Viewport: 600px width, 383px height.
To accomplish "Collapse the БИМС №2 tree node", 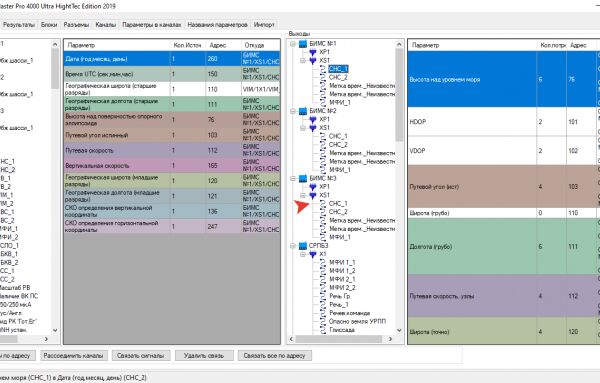I will pos(293,111).
